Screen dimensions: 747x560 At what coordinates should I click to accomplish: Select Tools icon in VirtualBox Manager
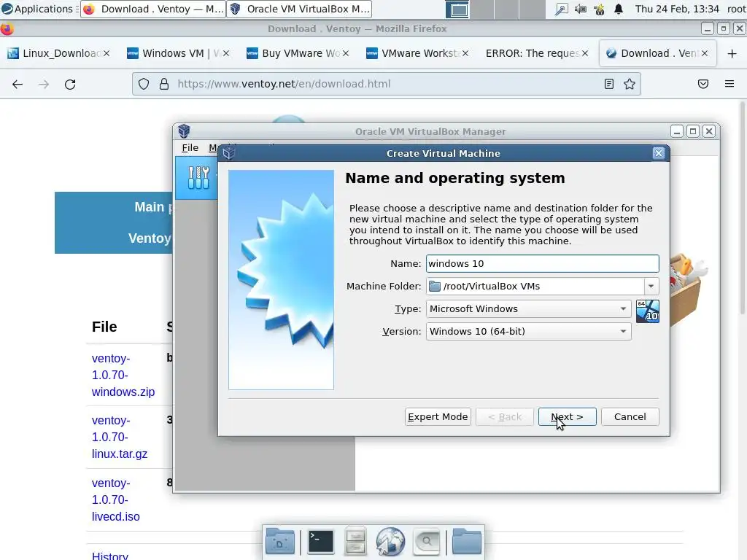(198, 178)
